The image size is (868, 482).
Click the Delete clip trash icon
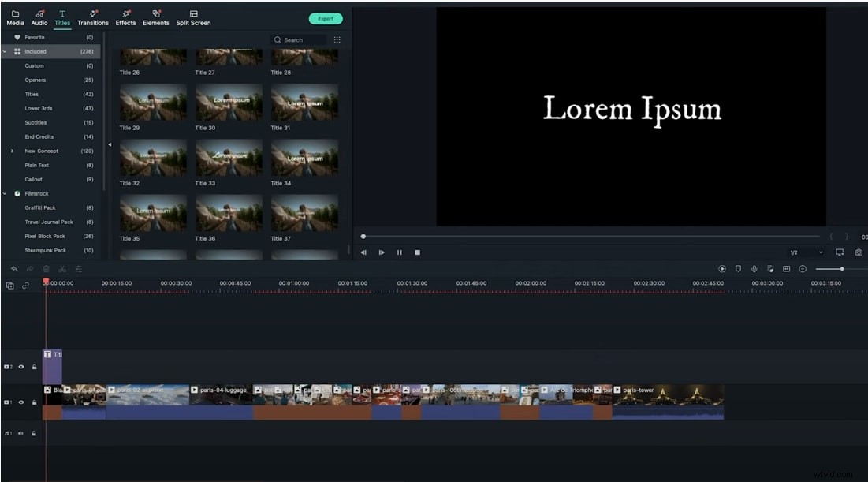point(46,269)
